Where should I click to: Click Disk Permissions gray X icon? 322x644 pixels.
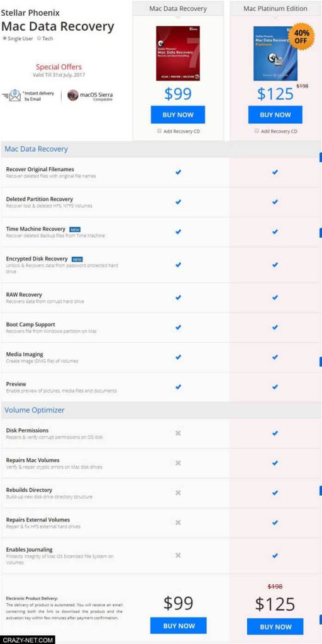[178, 433]
